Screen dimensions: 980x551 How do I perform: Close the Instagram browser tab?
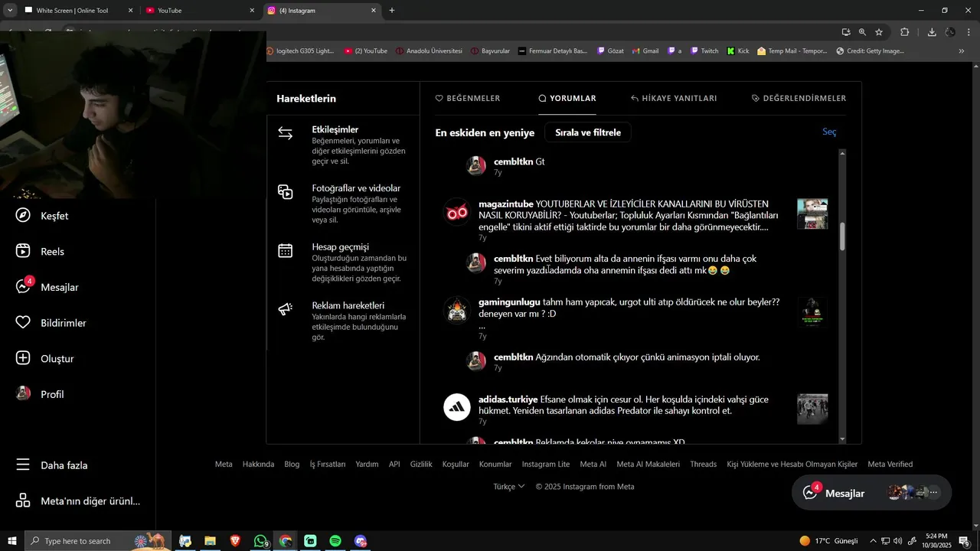[374, 11]
